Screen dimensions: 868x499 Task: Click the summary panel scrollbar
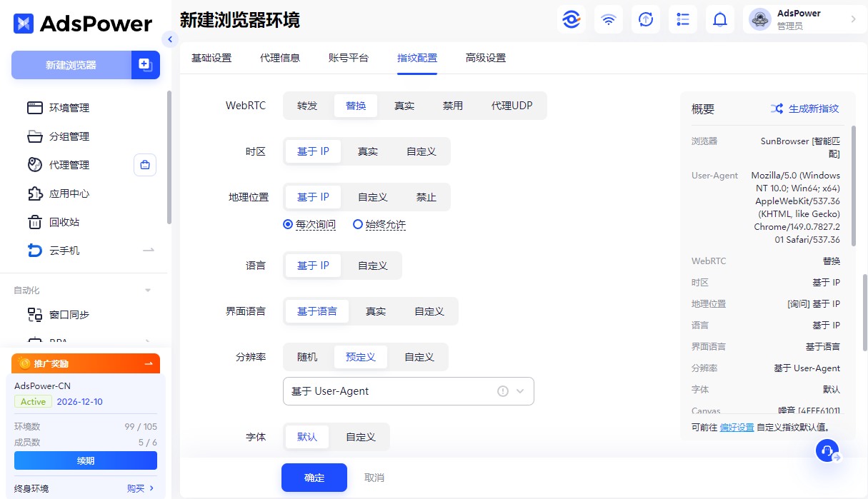point(852,186)
